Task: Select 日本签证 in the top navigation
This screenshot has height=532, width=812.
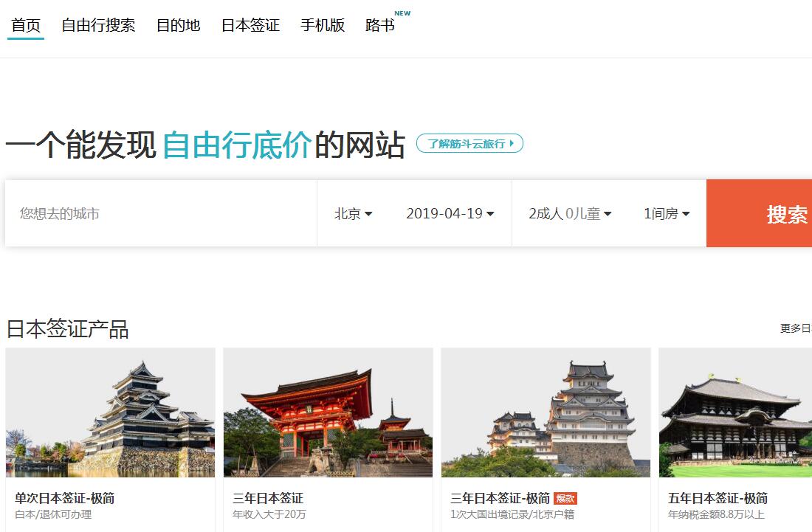Action: (250, 25)
